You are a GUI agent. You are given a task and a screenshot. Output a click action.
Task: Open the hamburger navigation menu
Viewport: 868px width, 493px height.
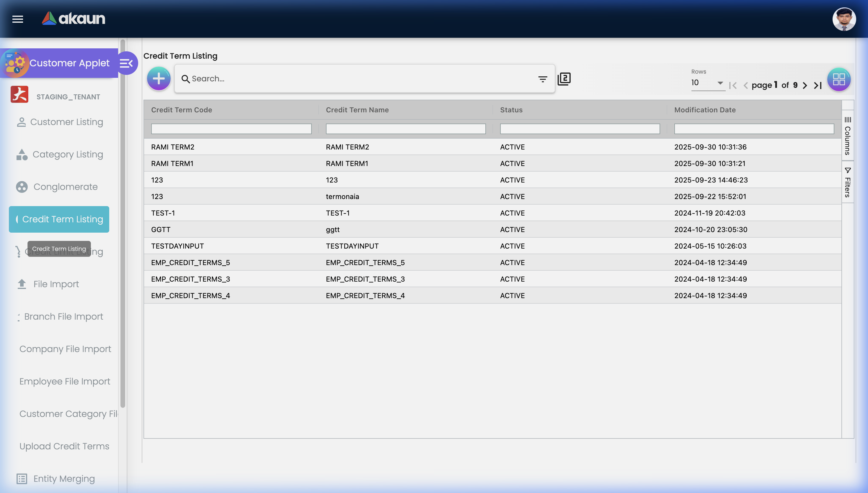17,19
